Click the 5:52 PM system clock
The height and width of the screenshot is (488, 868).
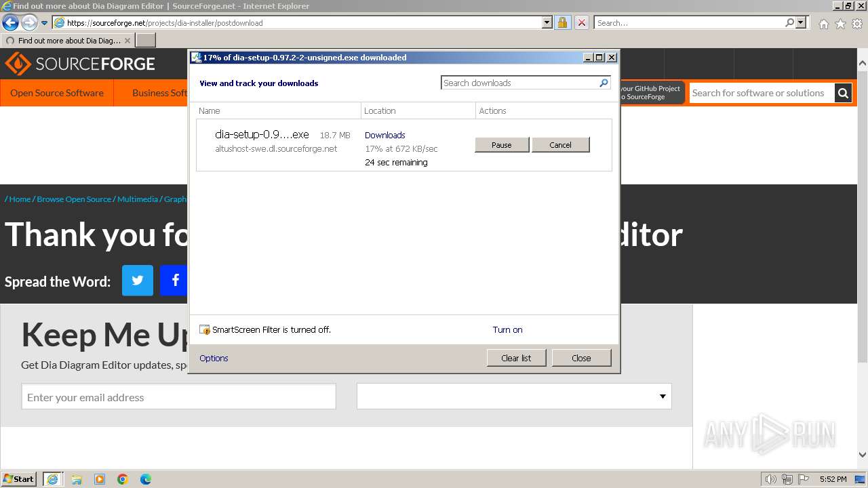833,479
